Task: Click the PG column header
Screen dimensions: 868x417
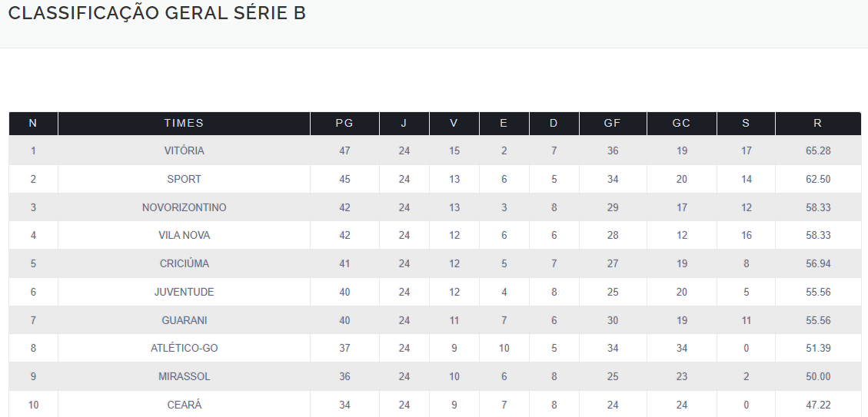Action: coord(344,123)
